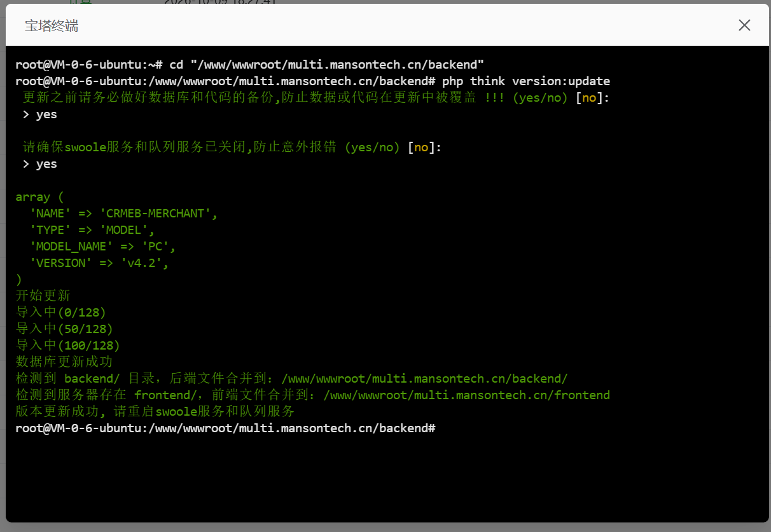Select the 'VERSION' => 'v4.2' line

tap(99, 263)
